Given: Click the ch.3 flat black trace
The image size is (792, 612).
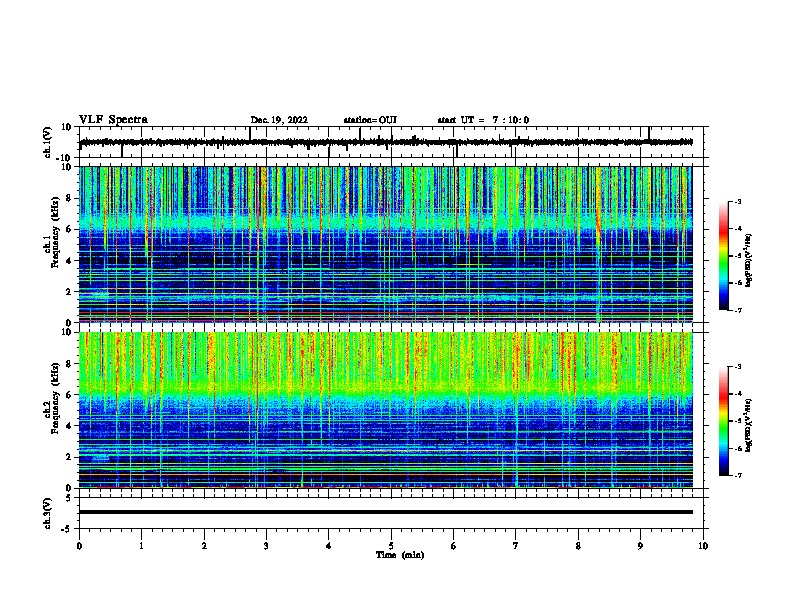Looking at the screenshot, I should pyautogui.click(x=386, y=512).
